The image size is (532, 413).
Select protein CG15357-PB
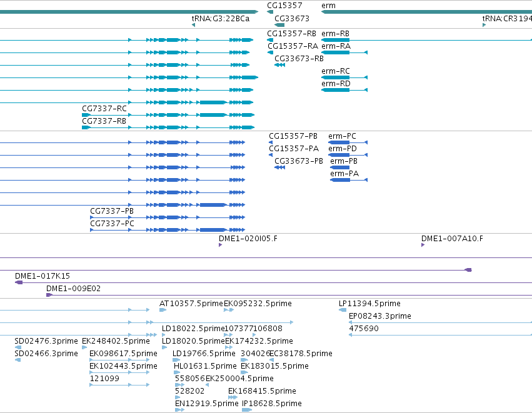click(x=293, y=136)
